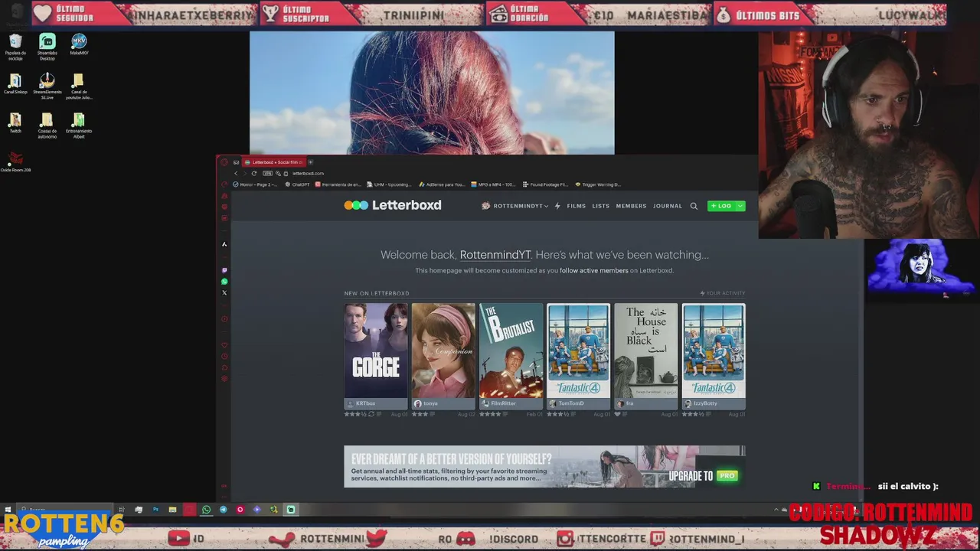Open the 'AdSense para You...' bookmark
This screenshot has width=980, height=551.
pyautogui.click(x=440, y=184)
